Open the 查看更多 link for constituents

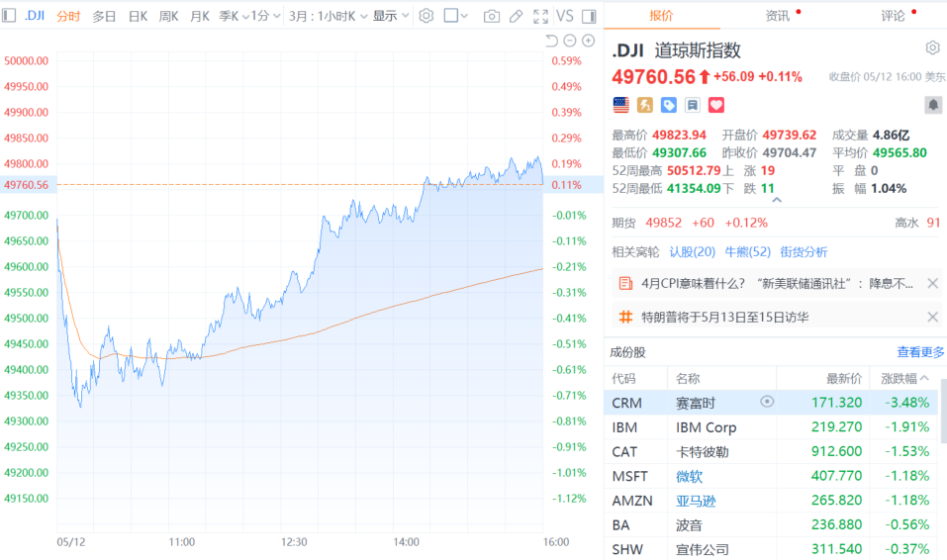[920, 352]
